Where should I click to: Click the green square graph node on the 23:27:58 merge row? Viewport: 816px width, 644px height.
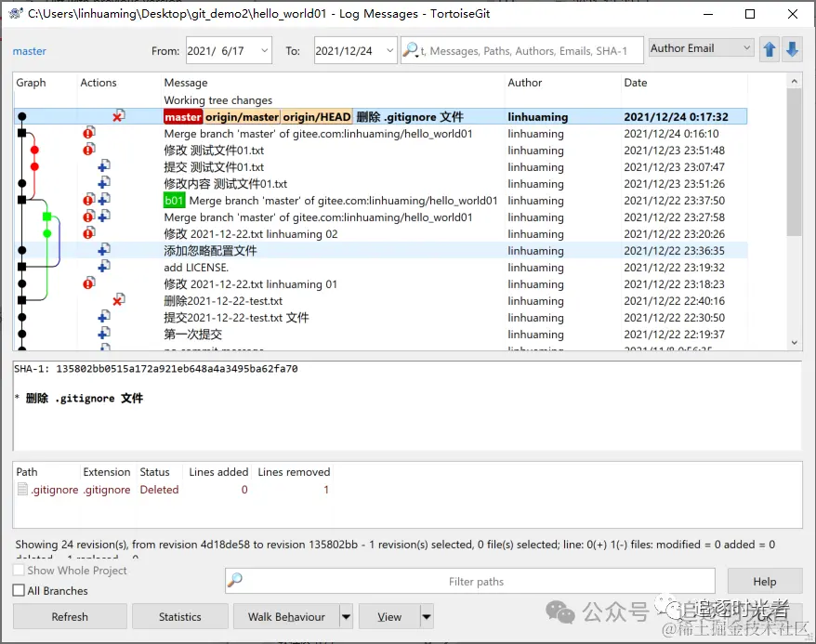coord(46,217)
